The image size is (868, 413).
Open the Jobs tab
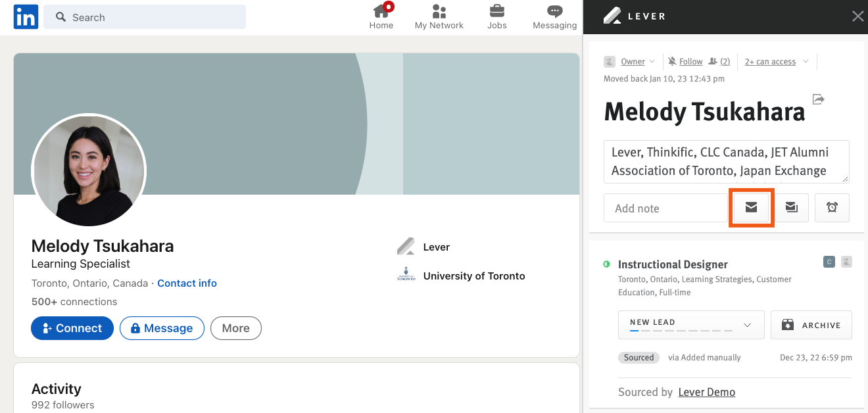pyautogui.click(x=497, y=17)
